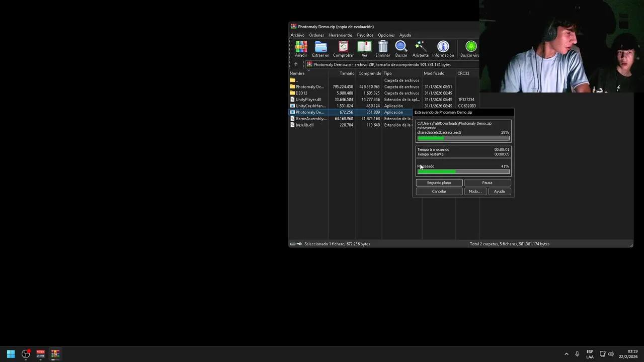Click the ESP LAA language indicator
This screenshot has width=644, height=362.
click(590, 354)
